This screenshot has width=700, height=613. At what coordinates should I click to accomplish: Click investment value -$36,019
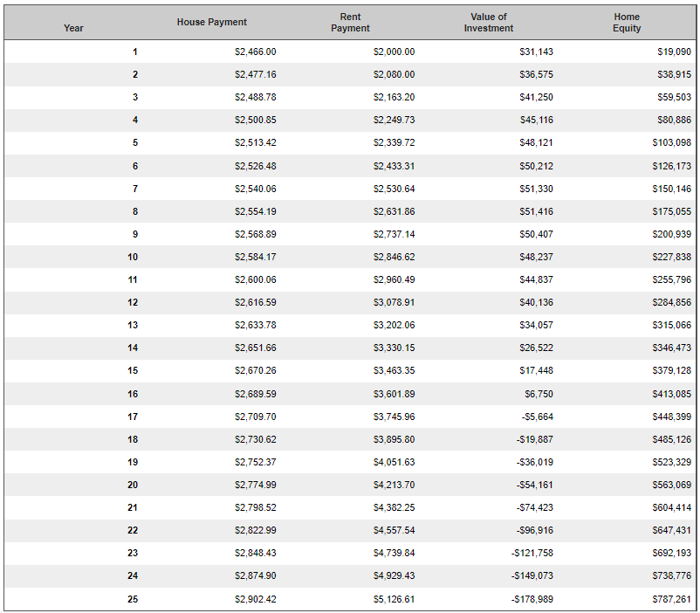pos(535,463)
